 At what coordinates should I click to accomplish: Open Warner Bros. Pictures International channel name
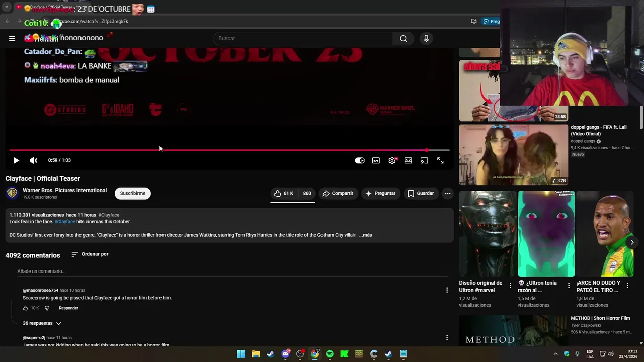[x=64, y=190]
